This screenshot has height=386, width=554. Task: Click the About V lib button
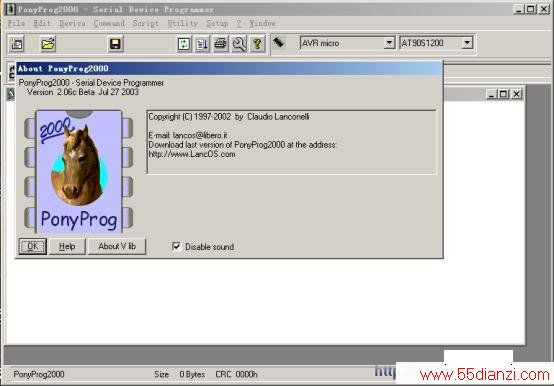click(x=117, y=246)
